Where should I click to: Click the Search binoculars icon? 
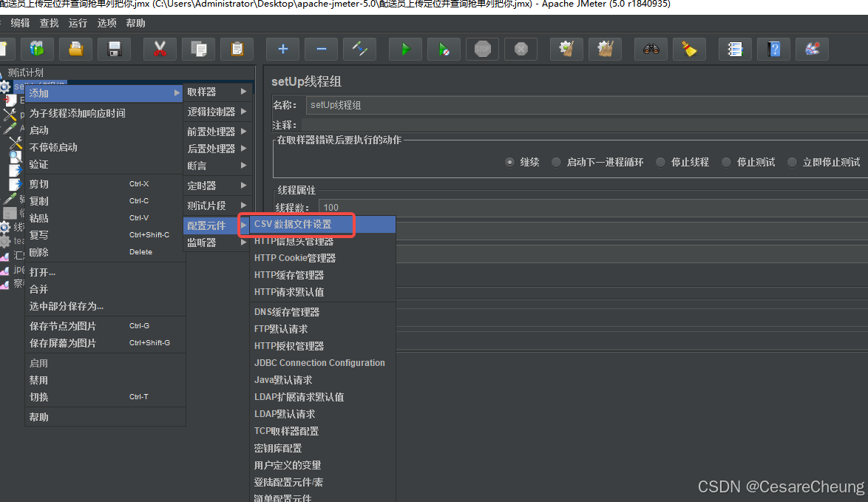[651, 50]
